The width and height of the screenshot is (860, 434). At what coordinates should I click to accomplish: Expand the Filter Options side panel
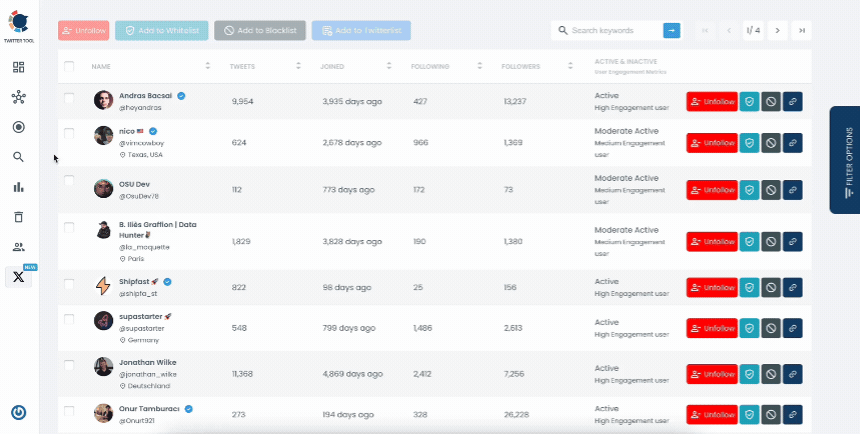[844, 160]
